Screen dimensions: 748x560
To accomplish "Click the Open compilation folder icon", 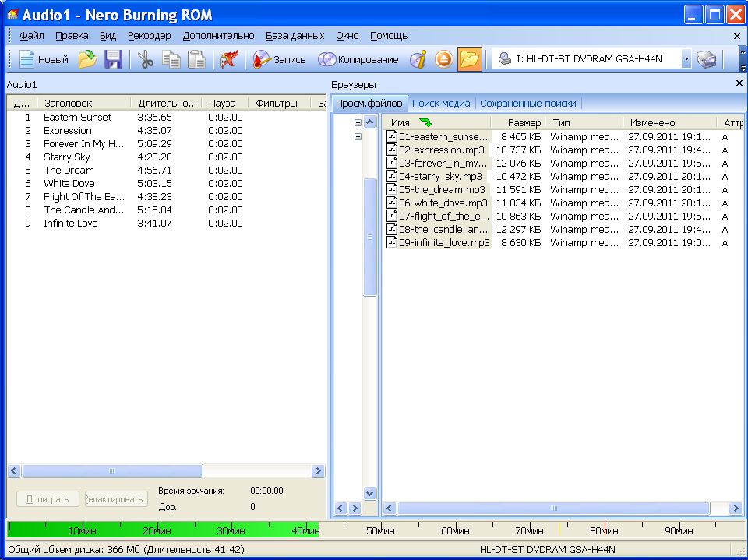I will 87,59.
